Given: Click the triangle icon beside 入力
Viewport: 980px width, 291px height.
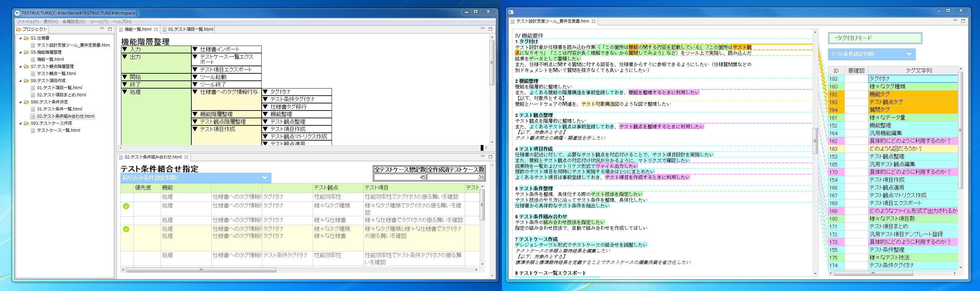Looking at the screenshot, I should pos(125,49).
